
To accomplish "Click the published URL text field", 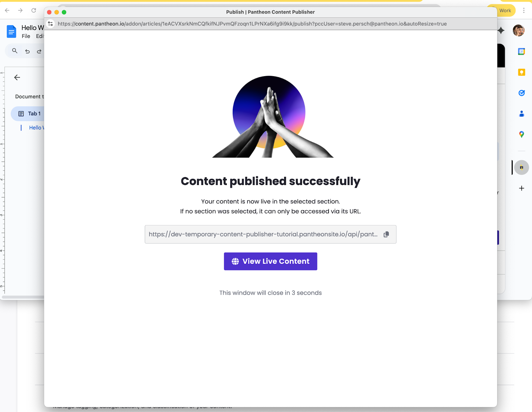I will pyautogui.click(x=270, y=234).
